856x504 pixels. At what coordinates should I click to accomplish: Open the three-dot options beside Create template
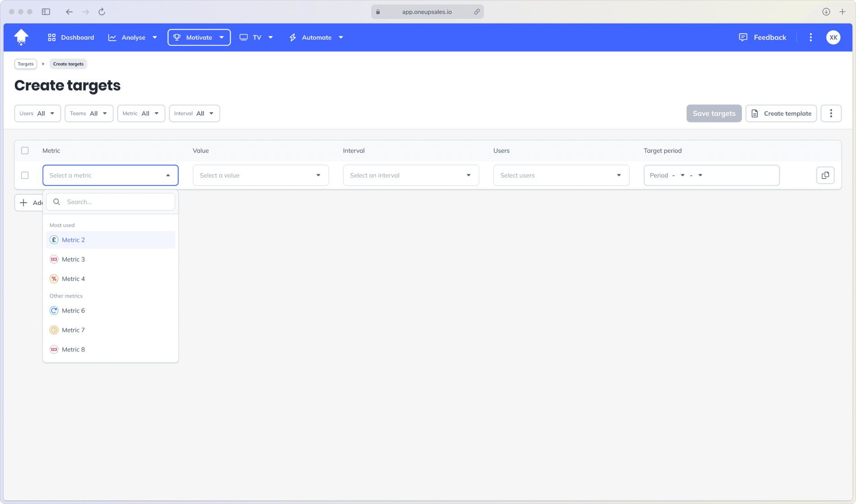click(x=831, y=114)
